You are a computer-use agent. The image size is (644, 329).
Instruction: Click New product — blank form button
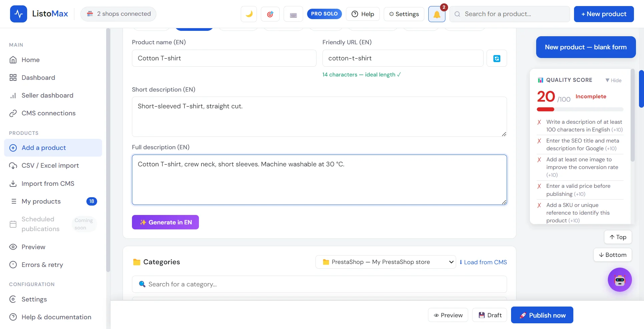pyautogui.click(x=586, y=47)
